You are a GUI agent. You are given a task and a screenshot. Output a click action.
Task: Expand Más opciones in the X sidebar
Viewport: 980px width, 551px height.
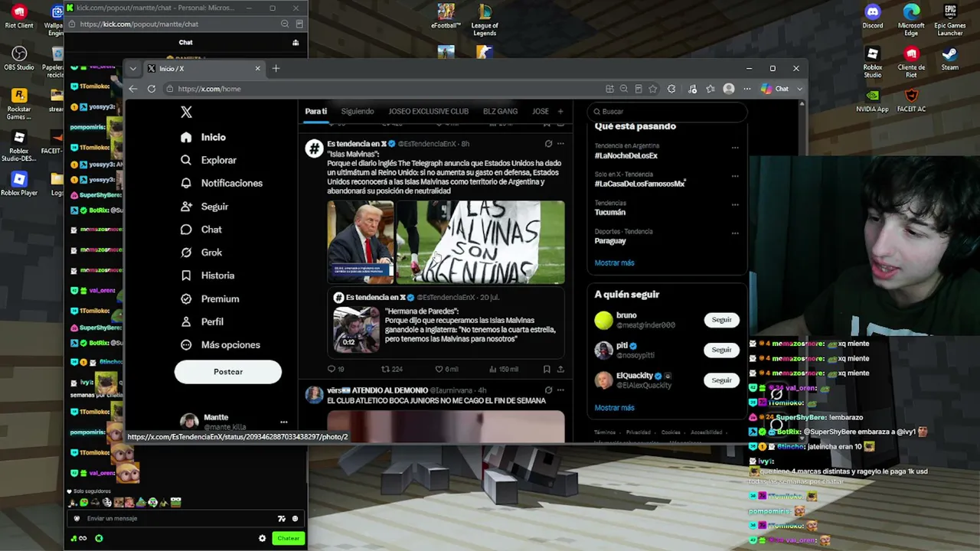220,344
